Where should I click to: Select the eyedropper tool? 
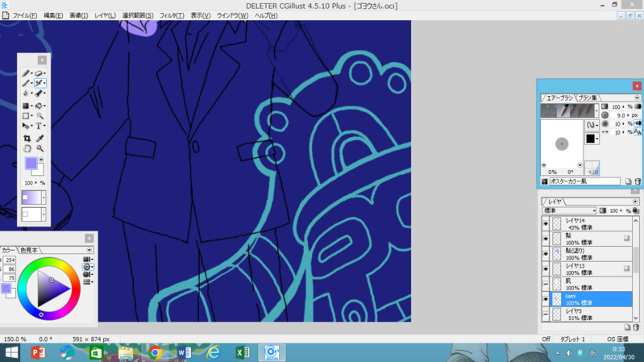tap(39, 139)
